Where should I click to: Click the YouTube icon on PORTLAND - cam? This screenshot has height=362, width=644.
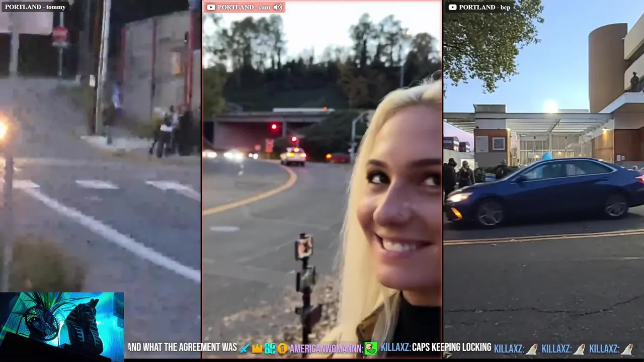pyautogui.click(x=211, y=7)
